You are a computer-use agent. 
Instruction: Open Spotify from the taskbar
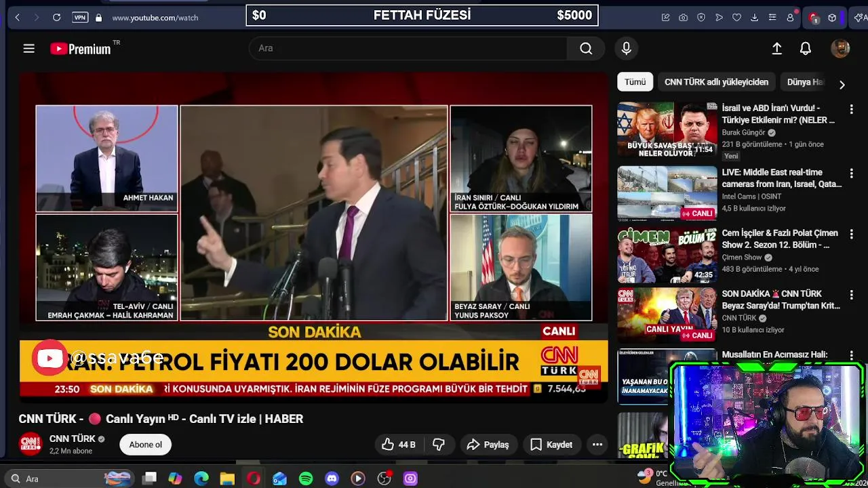tap(306, 479)
